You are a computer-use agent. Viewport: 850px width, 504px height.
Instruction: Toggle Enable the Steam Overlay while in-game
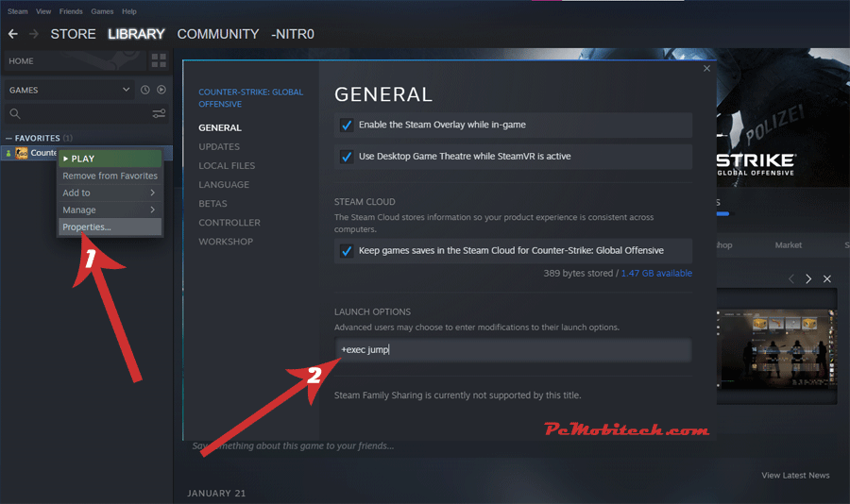[347, 126]
